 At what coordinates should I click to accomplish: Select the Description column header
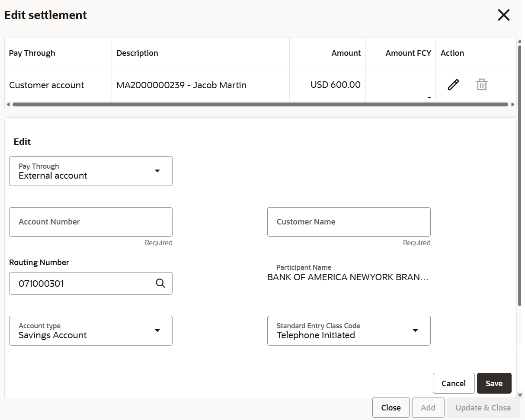tap(137, 53)
